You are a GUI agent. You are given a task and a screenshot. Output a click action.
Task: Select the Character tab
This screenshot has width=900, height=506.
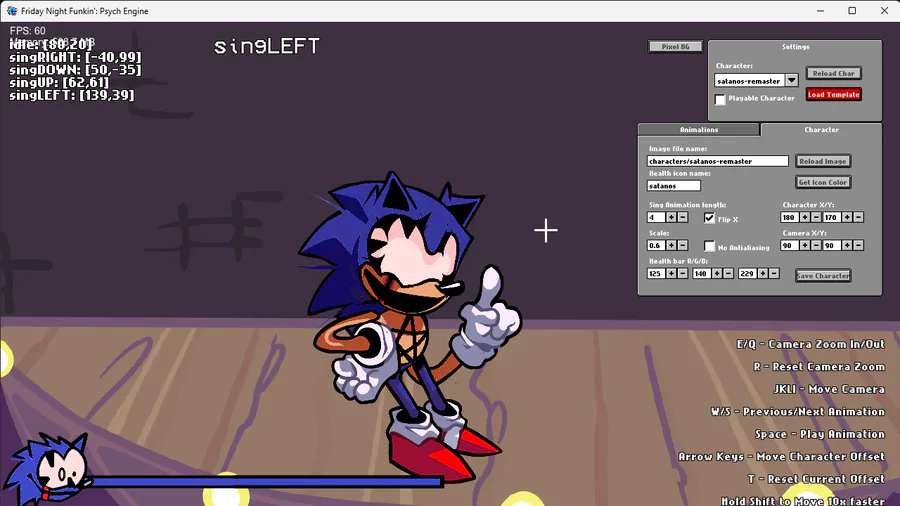[821, 130]
